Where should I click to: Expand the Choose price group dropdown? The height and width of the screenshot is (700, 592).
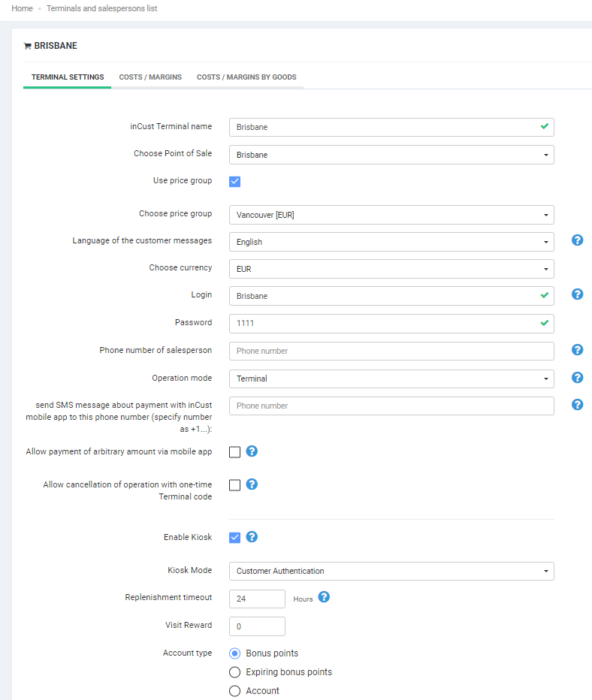[x=391, y=215]
